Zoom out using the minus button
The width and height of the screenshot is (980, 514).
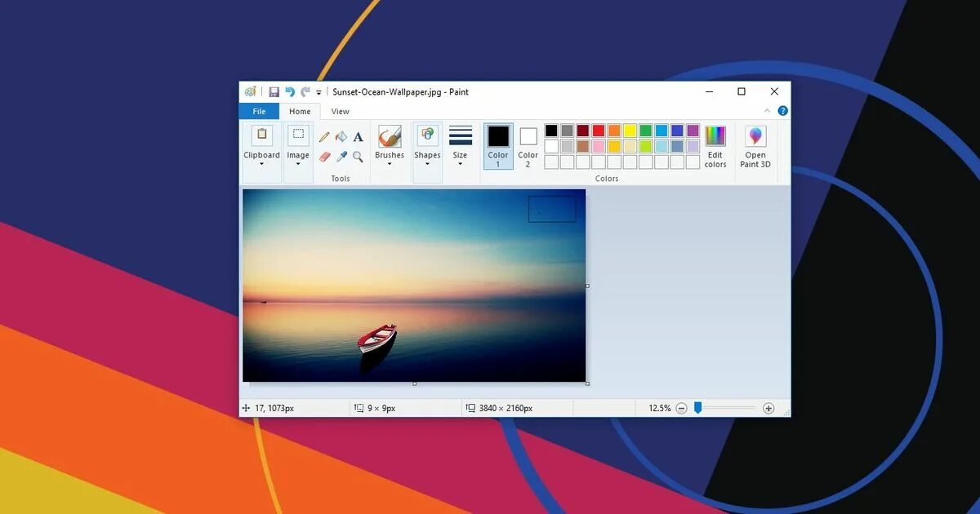[681, 408]
